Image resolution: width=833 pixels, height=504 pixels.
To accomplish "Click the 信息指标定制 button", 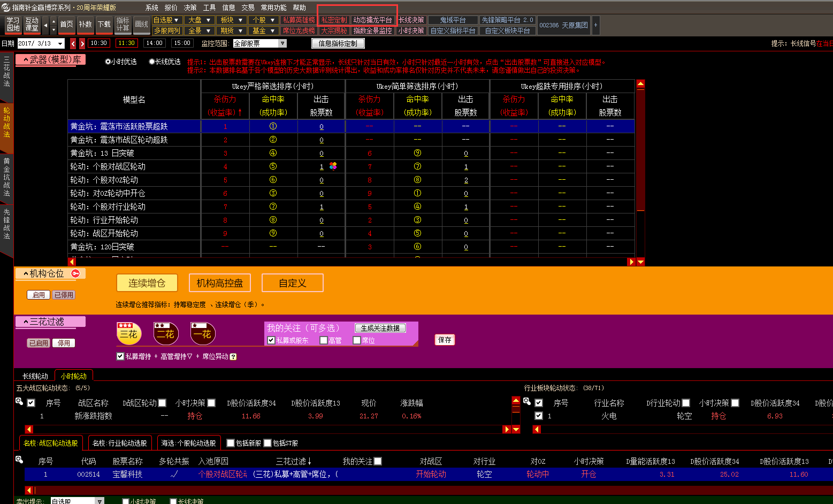I will 338,43.
